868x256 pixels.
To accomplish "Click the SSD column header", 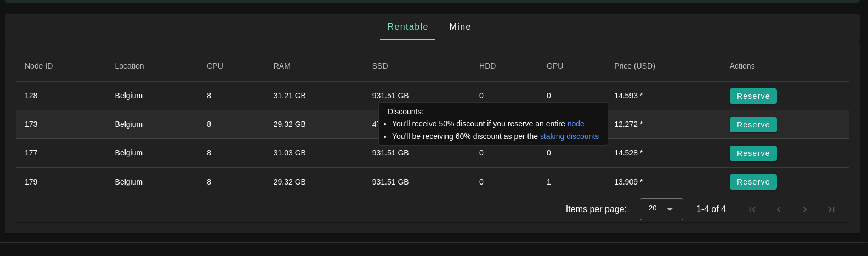I will (x=380, y=66).
